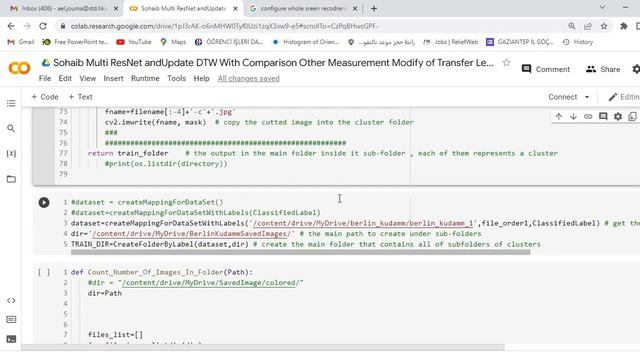Click the browser address bar URL
This screenshot has height=360, width=640.
point(225,26)
